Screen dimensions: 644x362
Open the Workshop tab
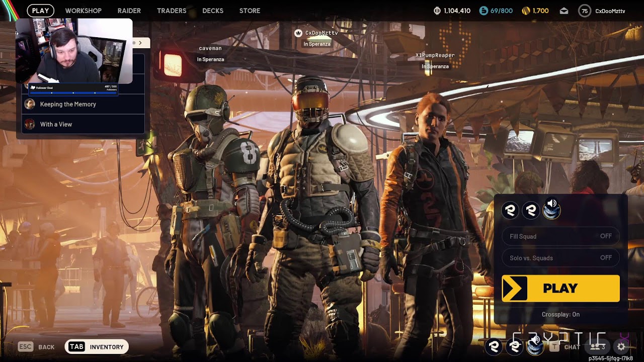coord(83,11)
